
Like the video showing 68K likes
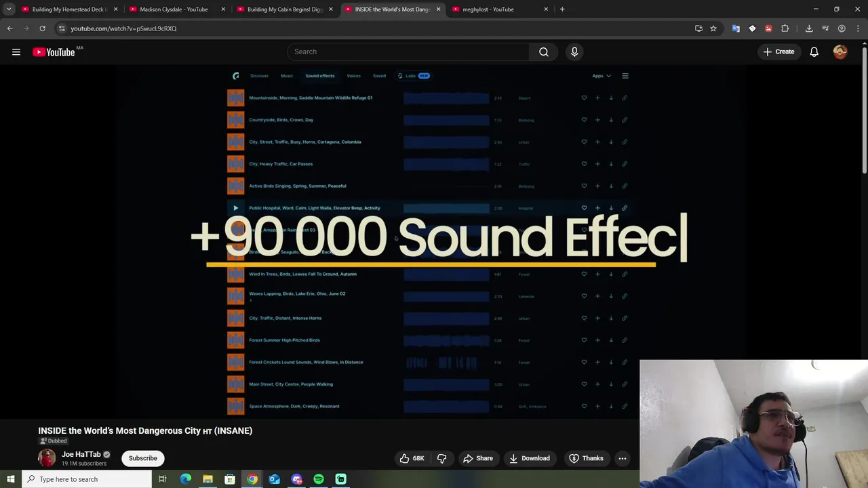[412, 458]
